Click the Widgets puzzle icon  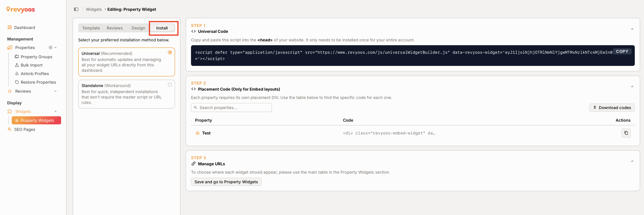[x=9, y=111]
